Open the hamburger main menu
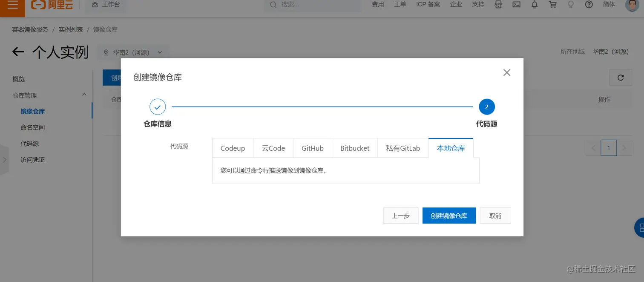644x282 pixels. coord(13,5)
